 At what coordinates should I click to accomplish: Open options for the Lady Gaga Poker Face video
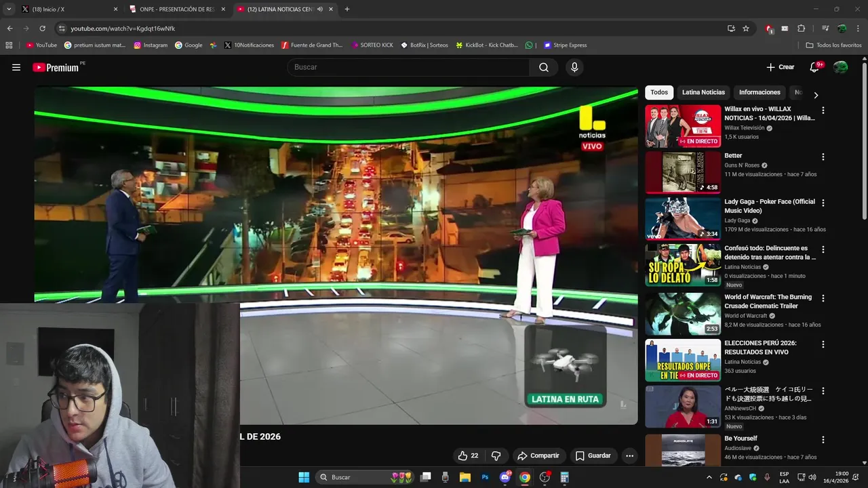[x=823, y=203]
